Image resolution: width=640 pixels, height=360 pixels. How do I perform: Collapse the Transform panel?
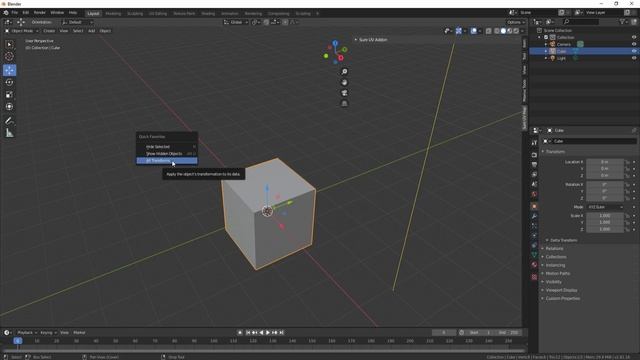tap(555, 151)
